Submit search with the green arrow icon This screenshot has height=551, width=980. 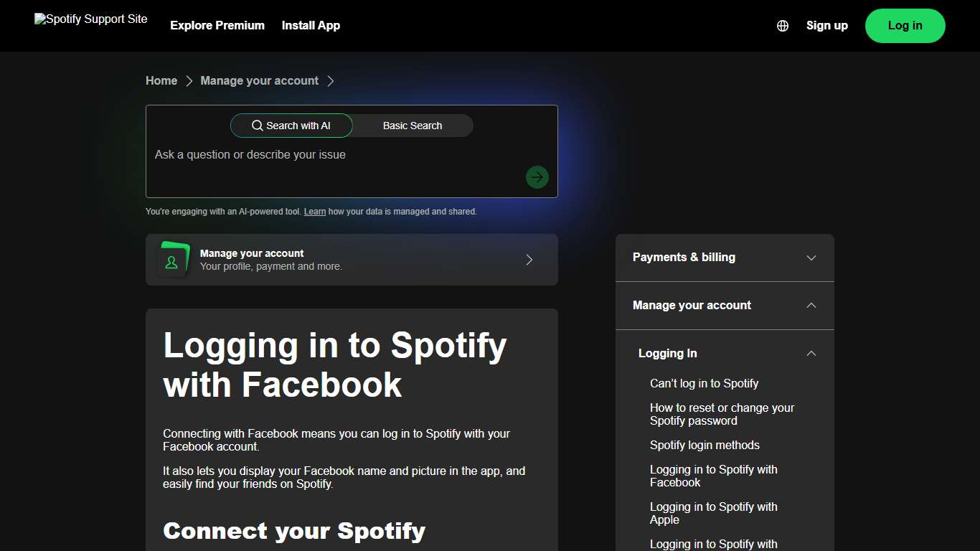point(537,176)
